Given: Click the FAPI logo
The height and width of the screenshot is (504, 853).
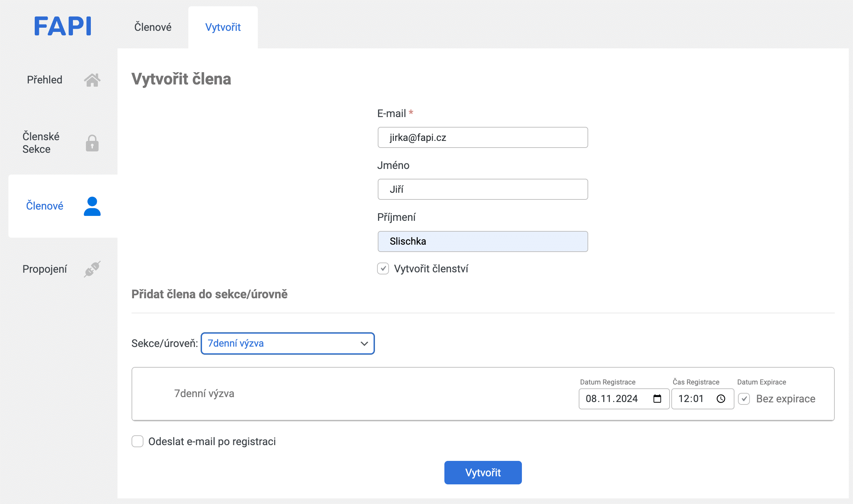Looking at the screenshot, I should (x=63, y=26).
